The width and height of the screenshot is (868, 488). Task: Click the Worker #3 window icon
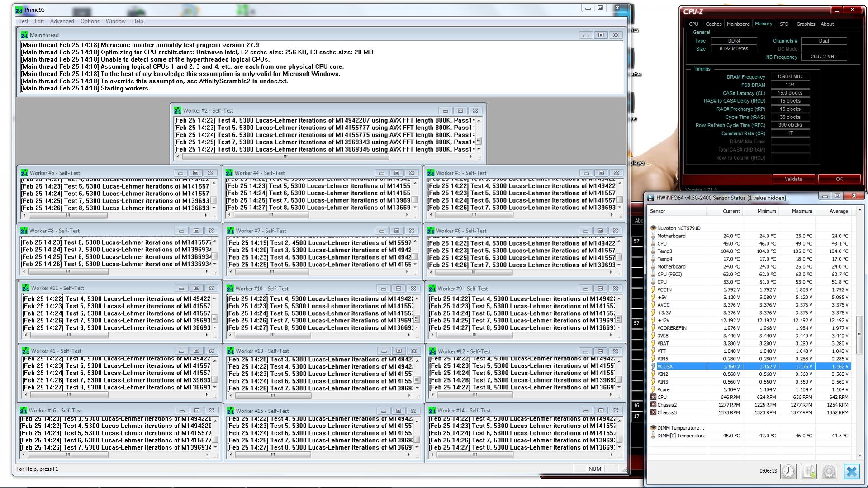click(x=431, y=173)
